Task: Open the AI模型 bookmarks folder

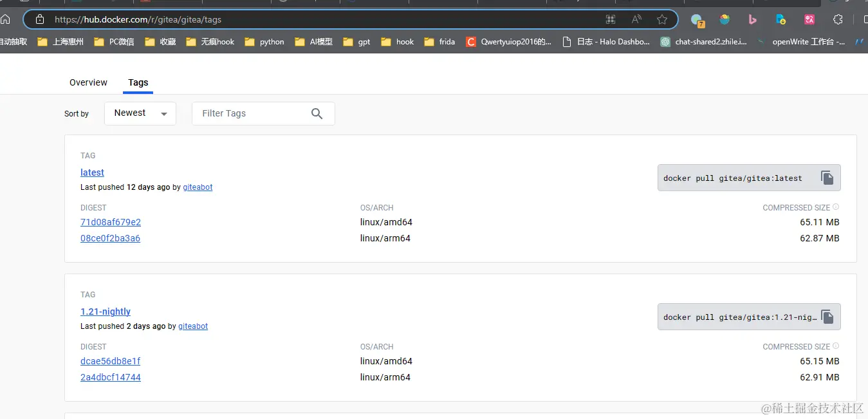Action: click(x=313, y=42)
